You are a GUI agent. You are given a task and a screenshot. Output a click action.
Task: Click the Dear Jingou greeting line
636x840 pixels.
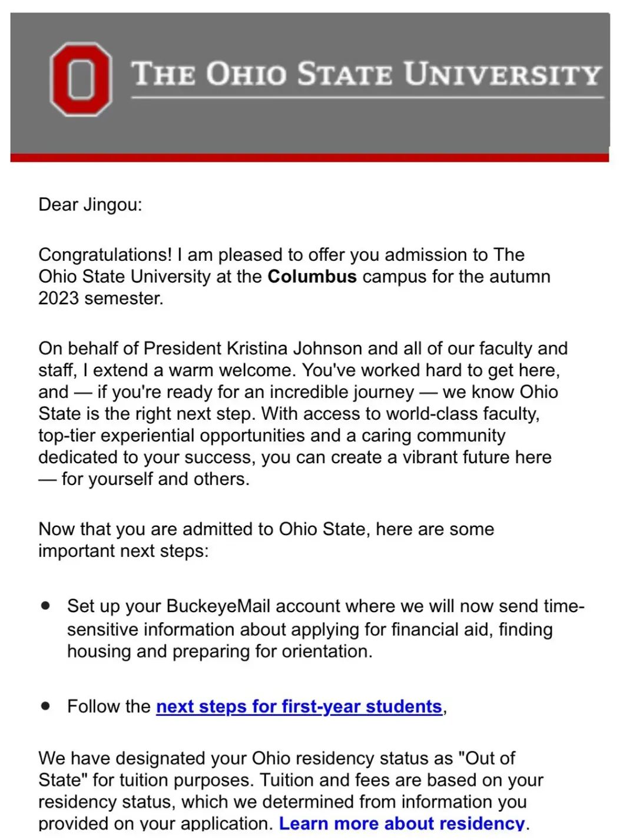click(90, 204)
